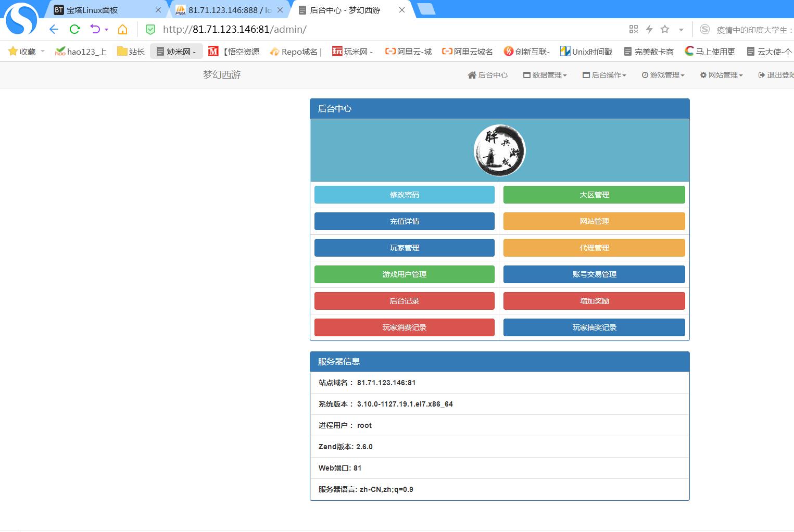Image resolution: width=794 pixels, height=532 pixels.
Task: Expand the 游戏管理 dropdown menu
Action: click(x=663, y=75)
